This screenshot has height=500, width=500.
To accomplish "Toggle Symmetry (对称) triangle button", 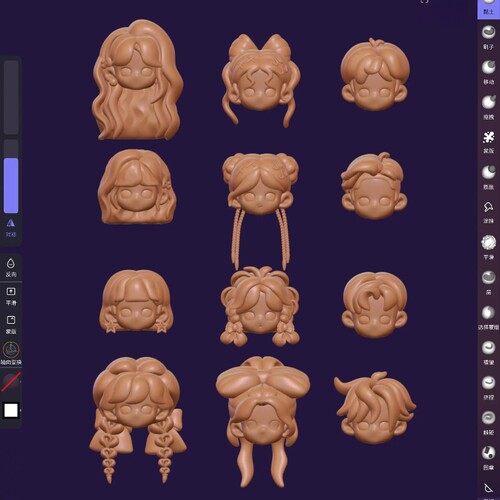I will 11,228.
